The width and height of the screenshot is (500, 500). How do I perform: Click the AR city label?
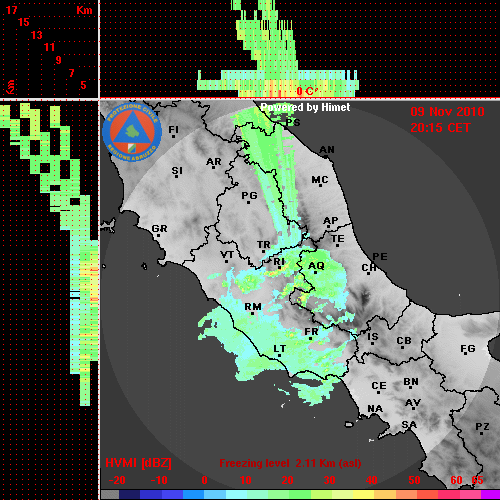coord(214,162)
